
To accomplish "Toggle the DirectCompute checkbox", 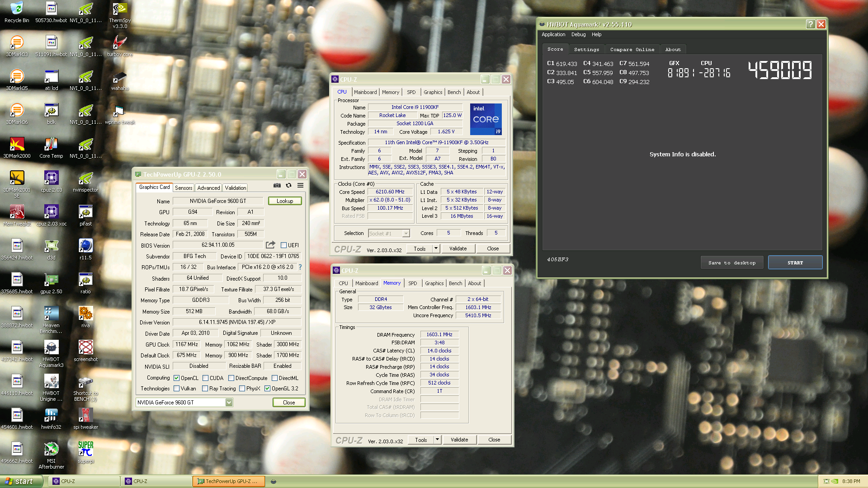I will pyautogui.click(x=231, y=378).
